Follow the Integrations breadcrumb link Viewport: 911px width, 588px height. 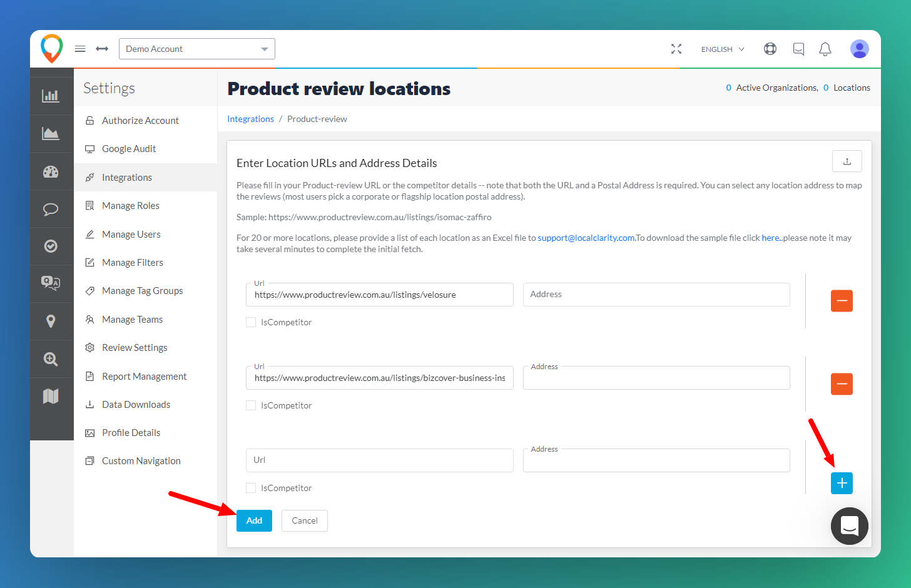250,119
